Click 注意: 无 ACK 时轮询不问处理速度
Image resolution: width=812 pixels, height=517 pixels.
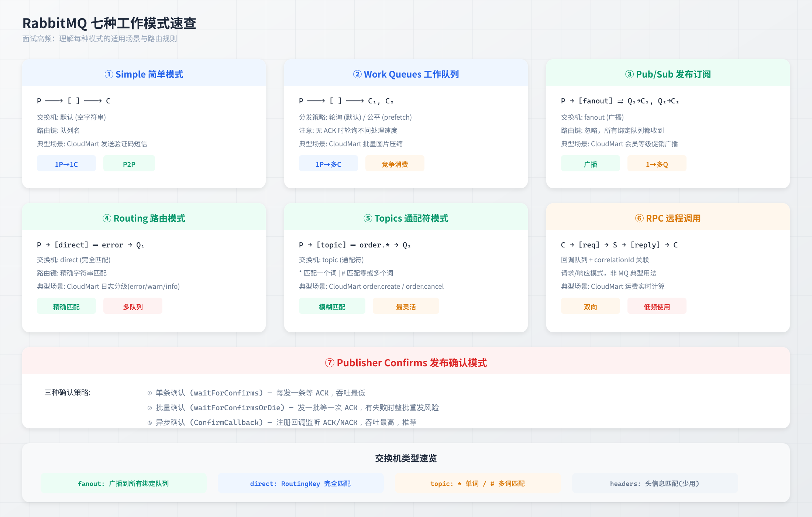coord(348,130)
